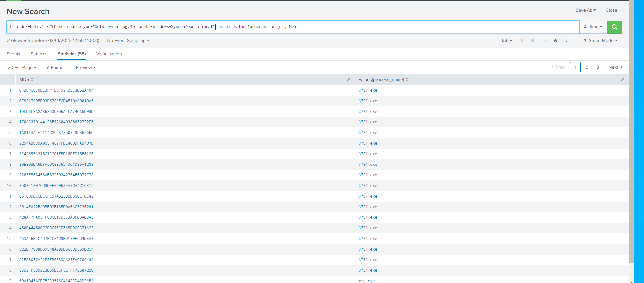This screenshot has height=283, width=644.
Task: Open the All time range picker
Action: pyautogui.click(x=593, y=27)
